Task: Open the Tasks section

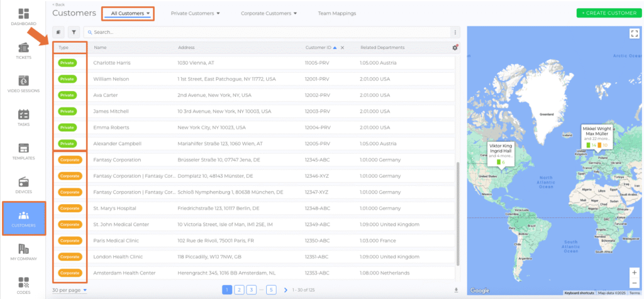Action: (23, 117)
